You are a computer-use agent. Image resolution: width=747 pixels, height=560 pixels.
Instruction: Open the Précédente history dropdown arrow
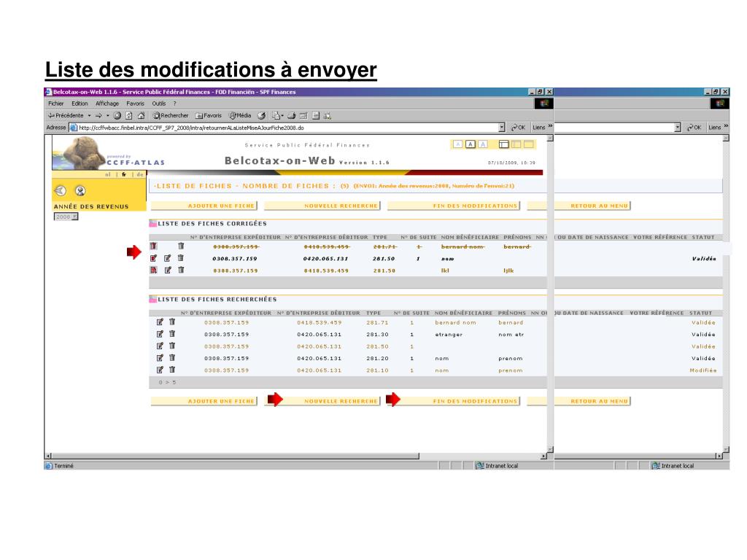click(x=89, y=115)
